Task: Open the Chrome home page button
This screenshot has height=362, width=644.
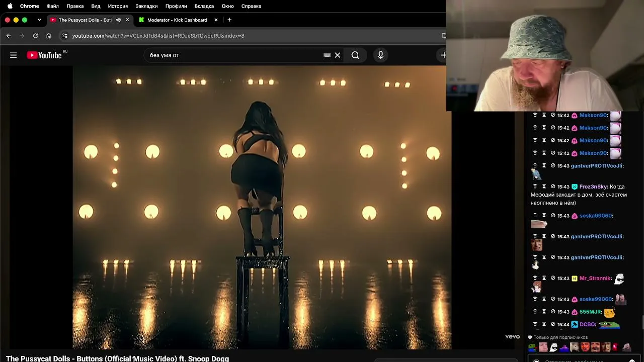Action: point(49,36)
